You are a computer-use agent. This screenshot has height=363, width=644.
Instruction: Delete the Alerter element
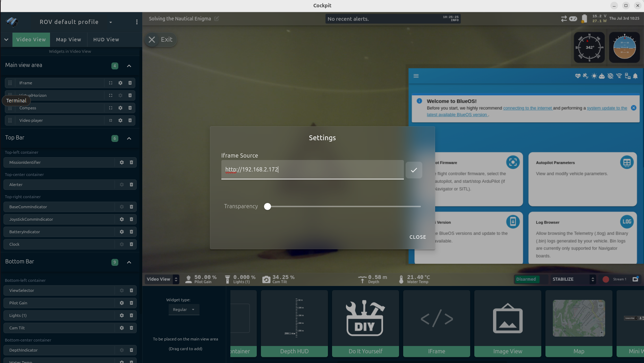[132, 185]
